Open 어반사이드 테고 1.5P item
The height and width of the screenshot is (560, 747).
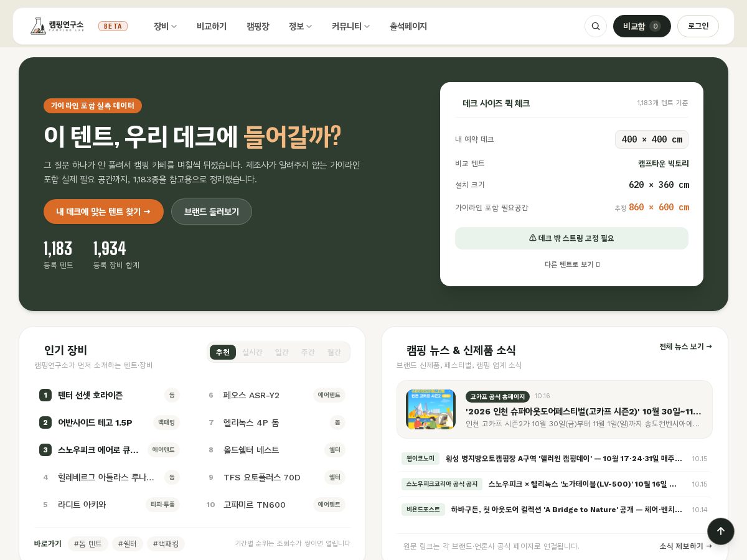(110, 422)
